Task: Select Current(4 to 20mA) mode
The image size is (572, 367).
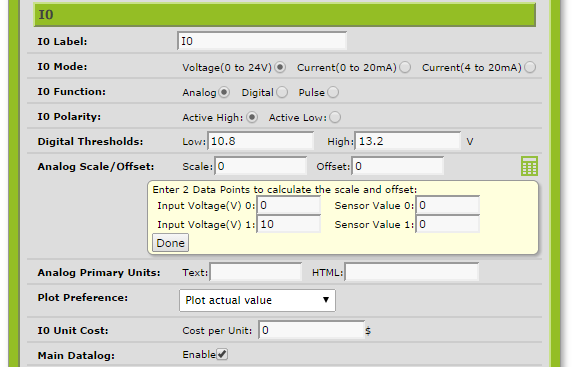Action: pyautogui.click(x=530, y=67)
